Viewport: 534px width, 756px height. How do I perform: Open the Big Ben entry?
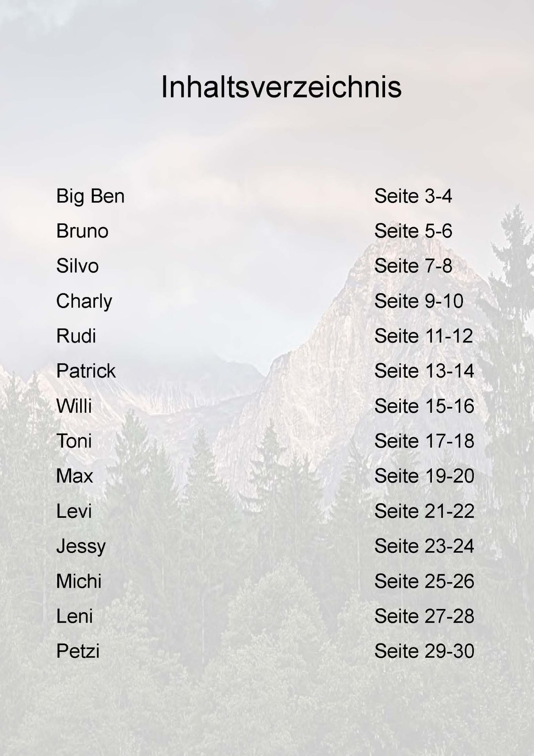(90, 196)
